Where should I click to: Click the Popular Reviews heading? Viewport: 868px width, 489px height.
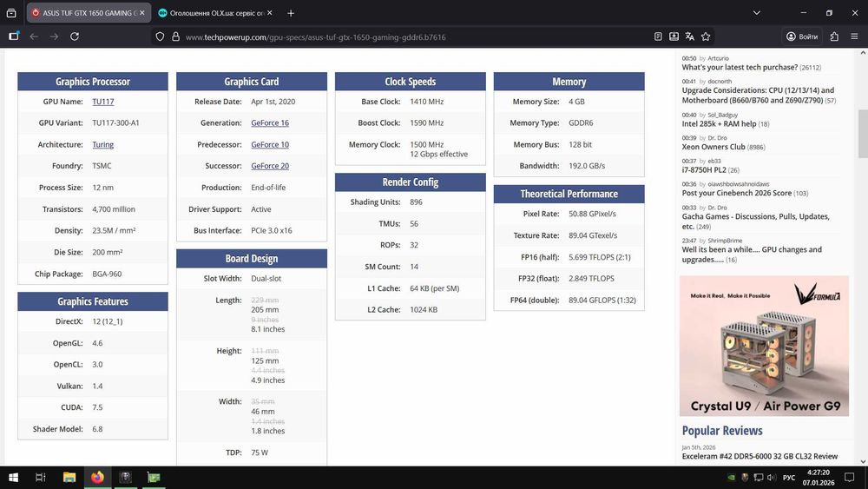click(722, 431)
